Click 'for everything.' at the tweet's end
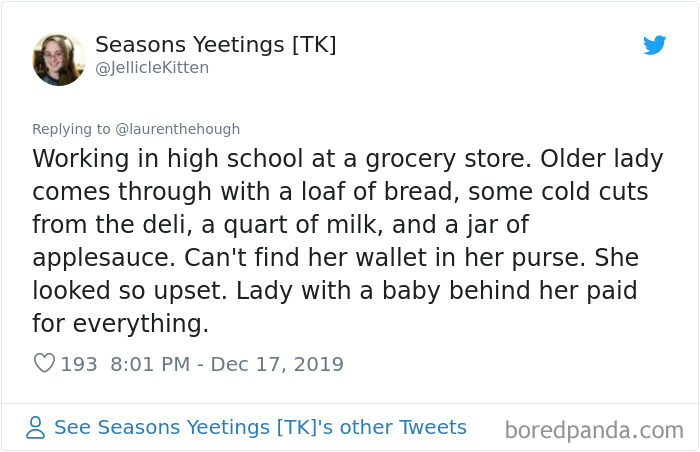The height and width of the screenshot is (452, 700). tap(120, 324)
